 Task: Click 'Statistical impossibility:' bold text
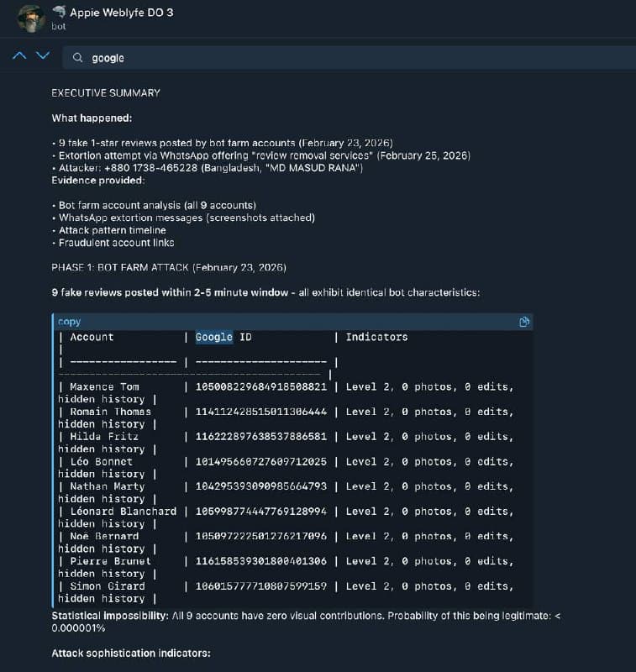[110, 616]
